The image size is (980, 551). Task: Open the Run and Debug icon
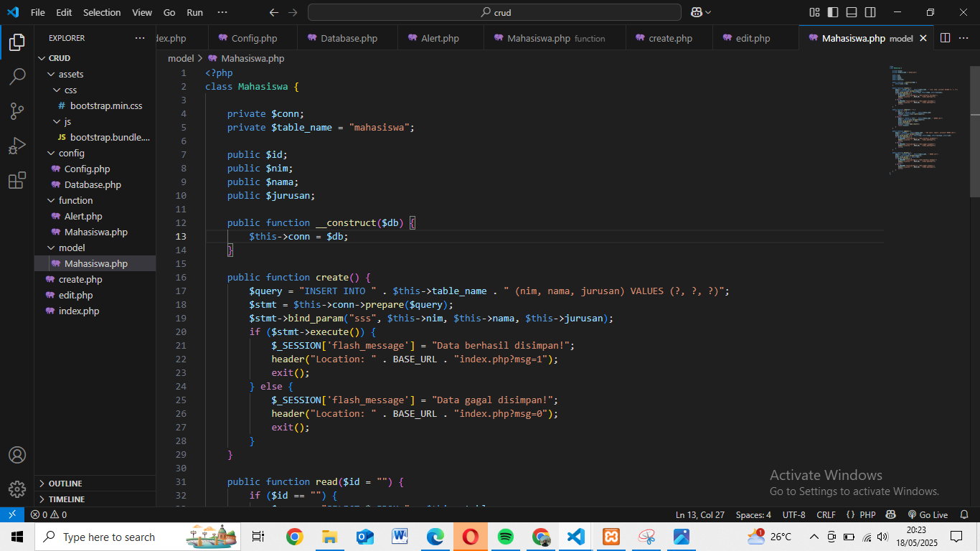[17, 145]
